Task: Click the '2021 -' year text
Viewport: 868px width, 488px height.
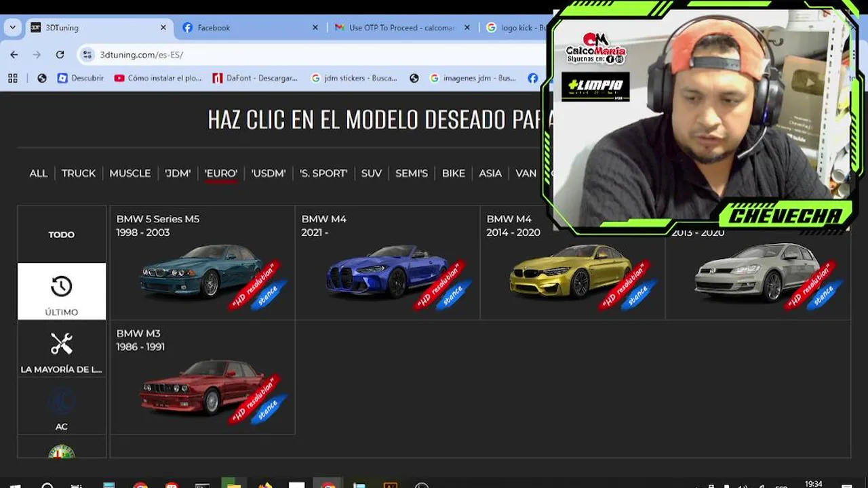Action: click(315, 232)
